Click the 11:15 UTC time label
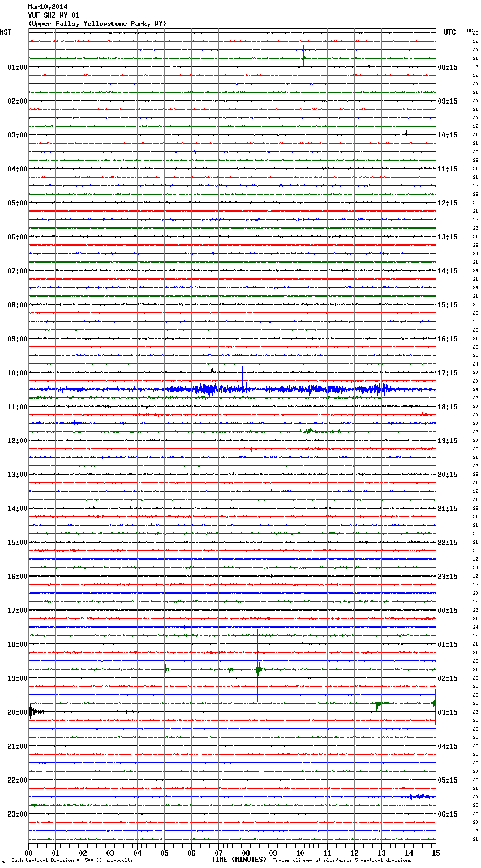The width and height of the screenshot is (481, 868). (x=448, y=169)
